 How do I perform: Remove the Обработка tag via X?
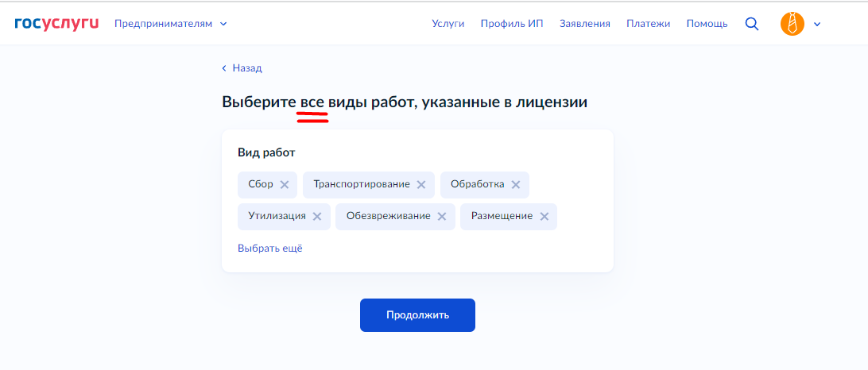(x=516, y=185)
